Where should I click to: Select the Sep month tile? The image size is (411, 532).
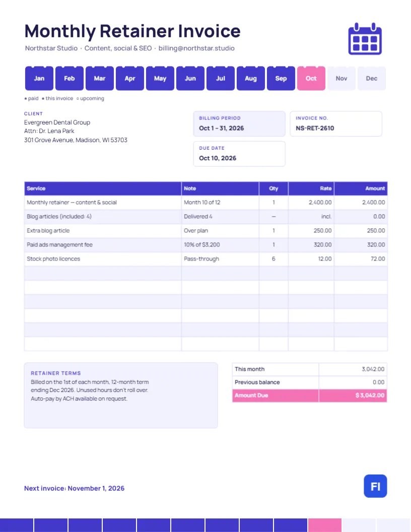coord(281,79)
